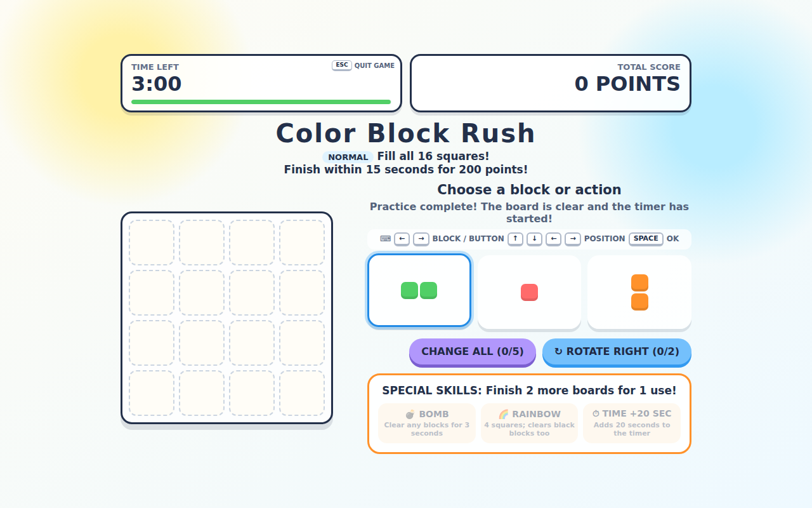Pick the orange vertical two-square block
The image size is (812, 508).
(x=639, y=292)
